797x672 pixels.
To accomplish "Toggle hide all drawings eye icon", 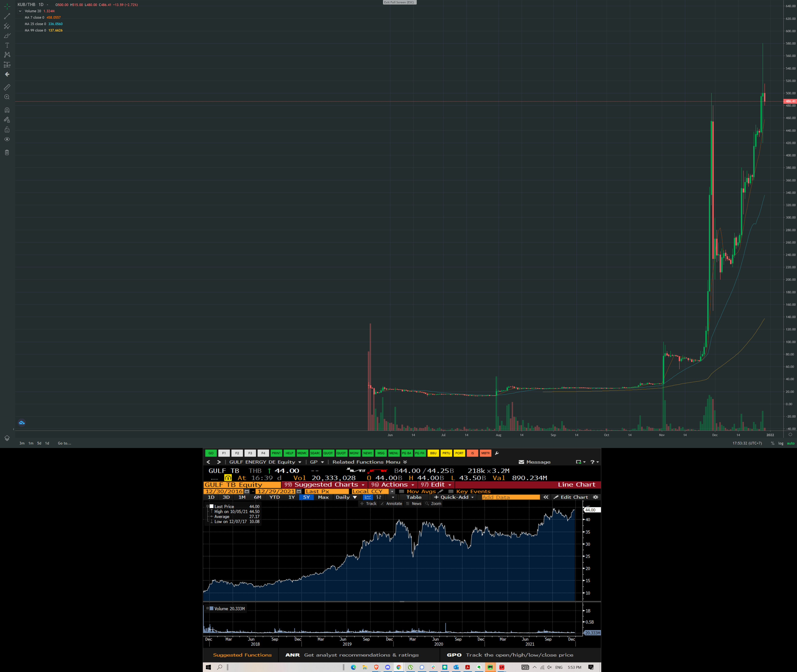I will 7,139.
